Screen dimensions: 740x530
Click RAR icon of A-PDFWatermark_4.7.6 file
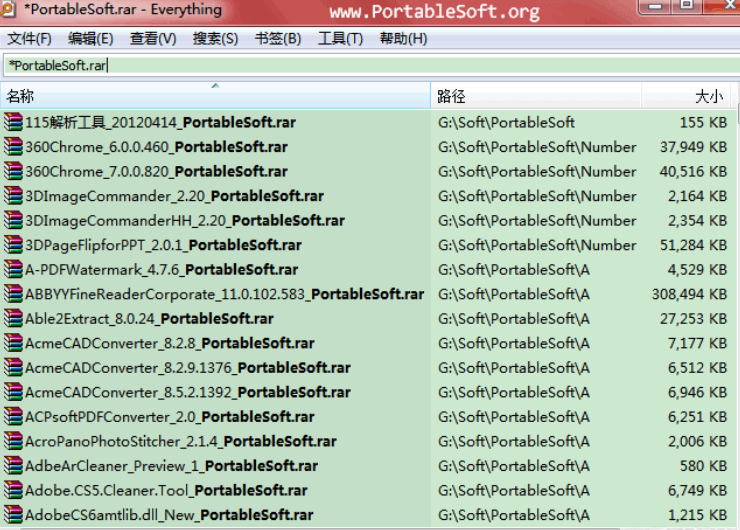click(13, 269)
